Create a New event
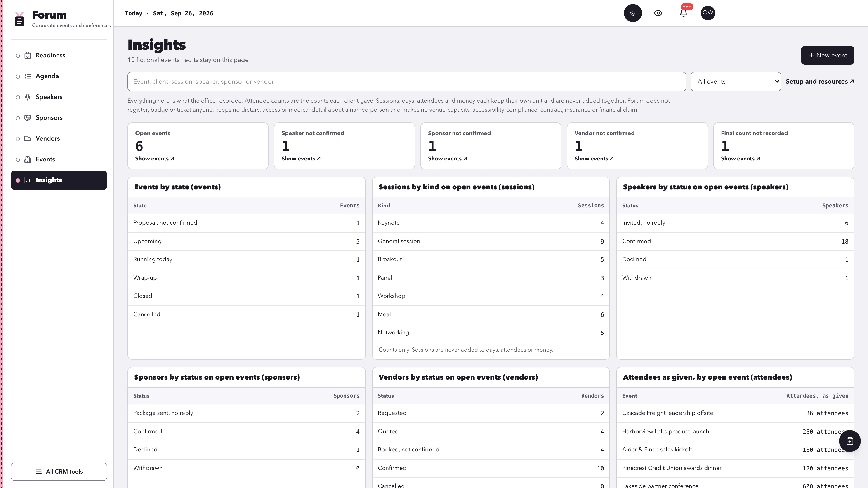The width and height of the screenshot is (868, 488). tap(827, 55)
